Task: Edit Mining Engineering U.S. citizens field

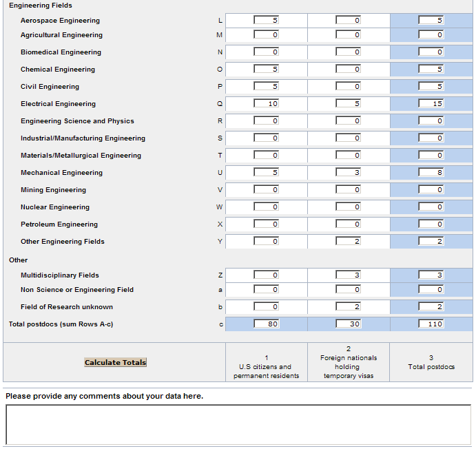Action: (x=266, y=189)
